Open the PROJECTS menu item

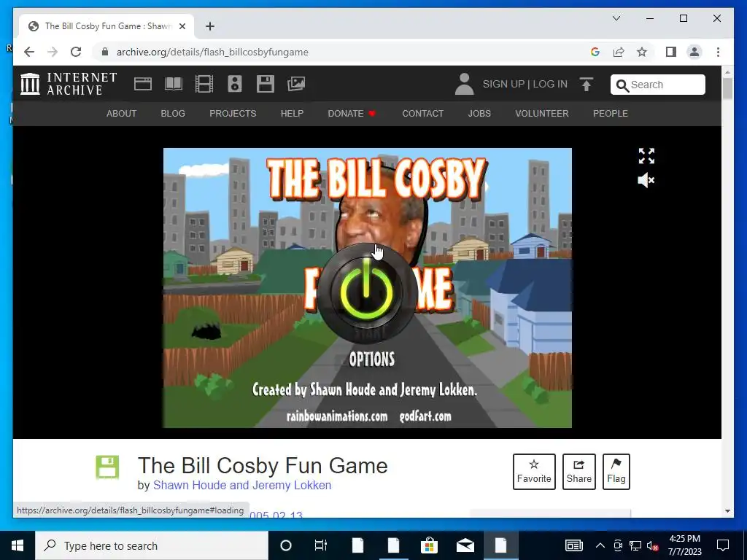(x=233, y=113)
